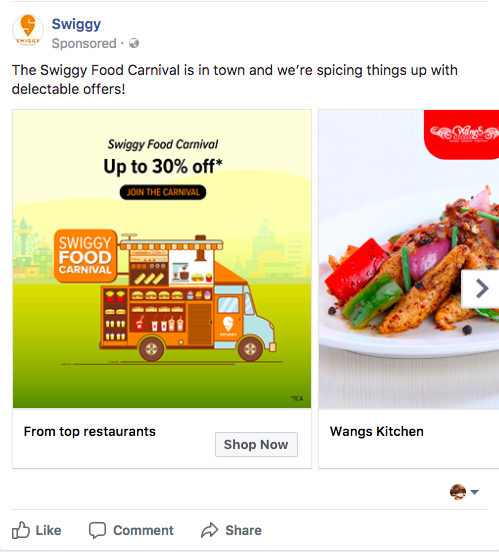Screen dimensions: 499x552
Task: Click the public globe audience icon
Action: point(134,43)
